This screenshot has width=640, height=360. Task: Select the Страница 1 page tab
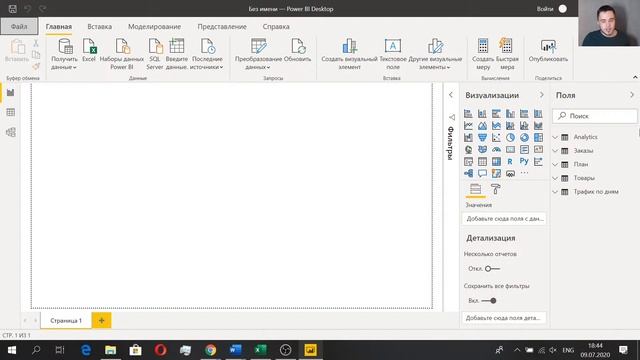pyautogui.click(x=66, y=320)
